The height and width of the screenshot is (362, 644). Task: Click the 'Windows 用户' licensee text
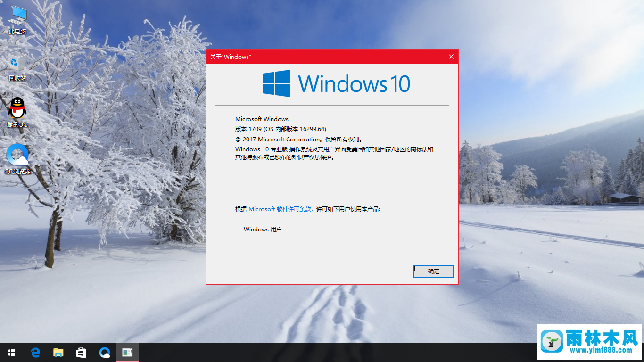click(263, 230)
